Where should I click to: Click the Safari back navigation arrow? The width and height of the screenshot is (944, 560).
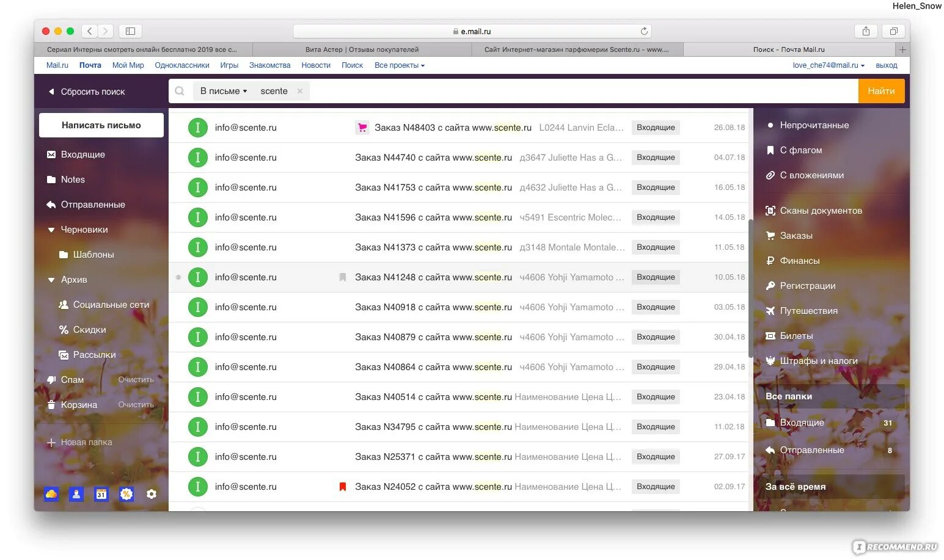90,31
